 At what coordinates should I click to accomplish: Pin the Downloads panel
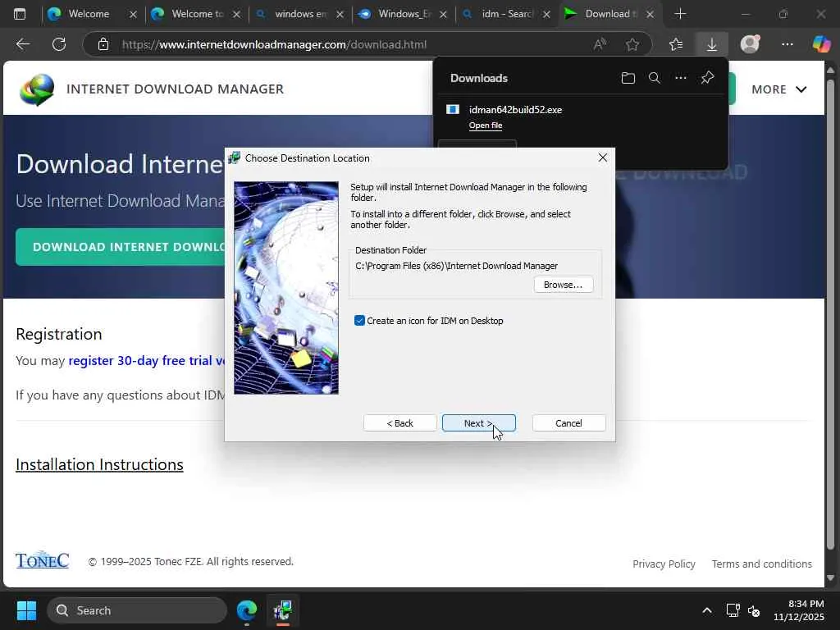tap(707, 78)
